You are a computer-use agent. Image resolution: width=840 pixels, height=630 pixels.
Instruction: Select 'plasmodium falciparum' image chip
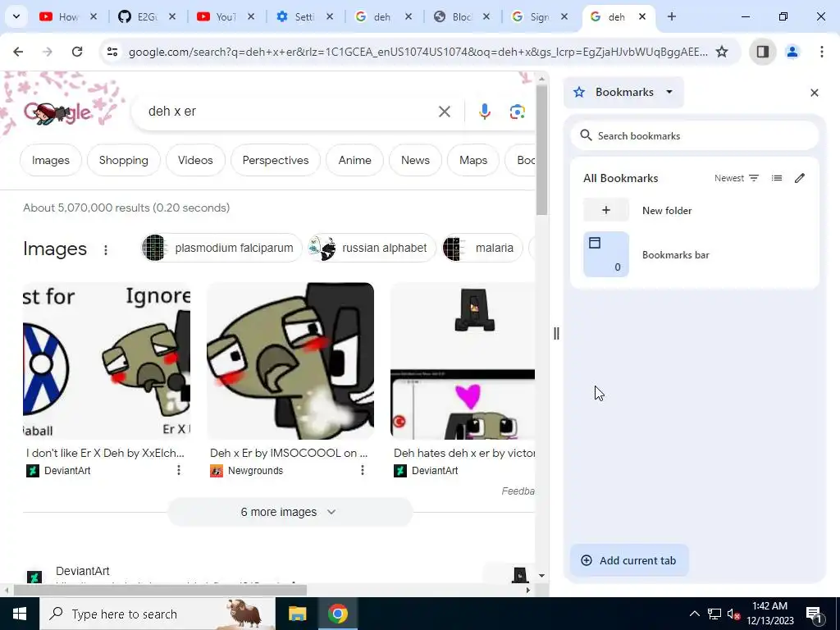[x=221, y=248]
